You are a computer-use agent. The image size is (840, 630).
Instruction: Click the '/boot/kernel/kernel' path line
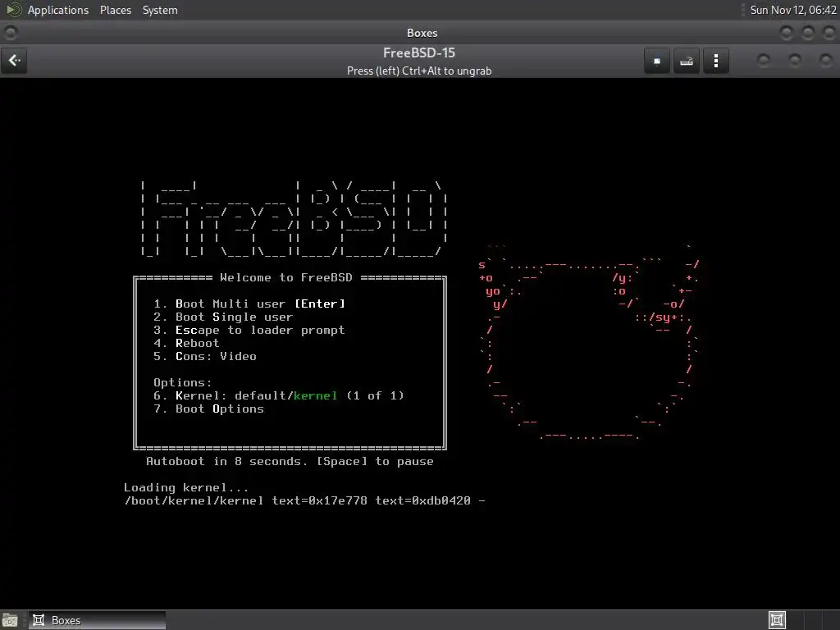[x=305, y=501]
